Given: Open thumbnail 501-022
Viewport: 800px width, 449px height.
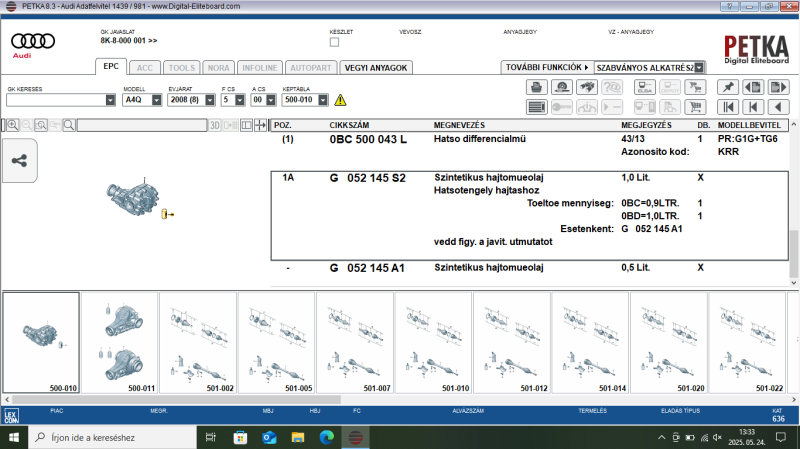Looking at the screenshot, I should (x=747, y=342).
